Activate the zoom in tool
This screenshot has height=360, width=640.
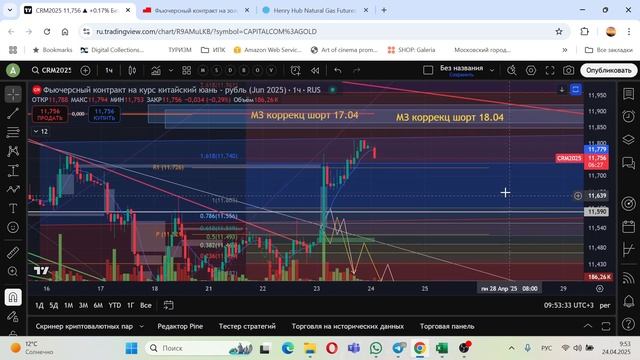tap(13, 272)
